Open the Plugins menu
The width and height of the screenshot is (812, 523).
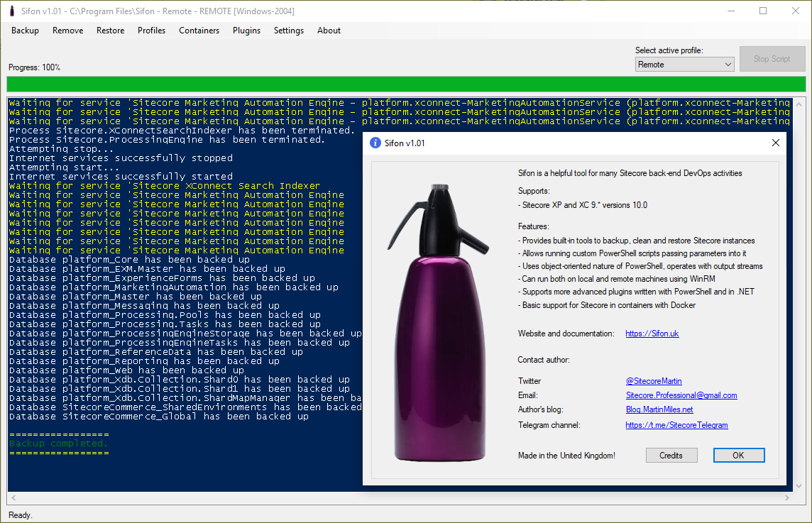[x=246, y=31]
